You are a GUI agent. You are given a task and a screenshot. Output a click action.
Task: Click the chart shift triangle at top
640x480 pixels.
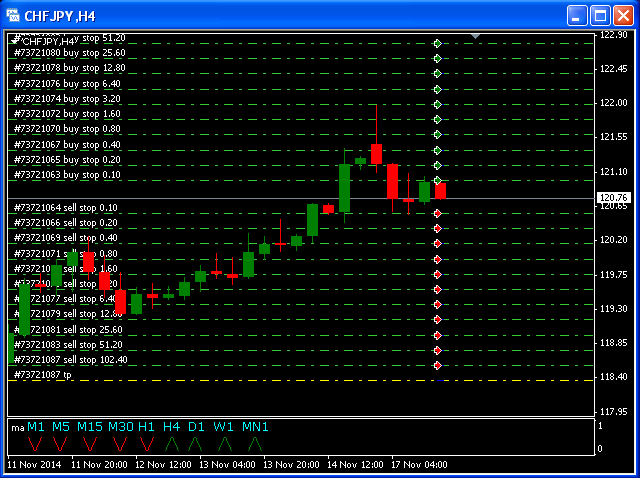coord(475,36)
